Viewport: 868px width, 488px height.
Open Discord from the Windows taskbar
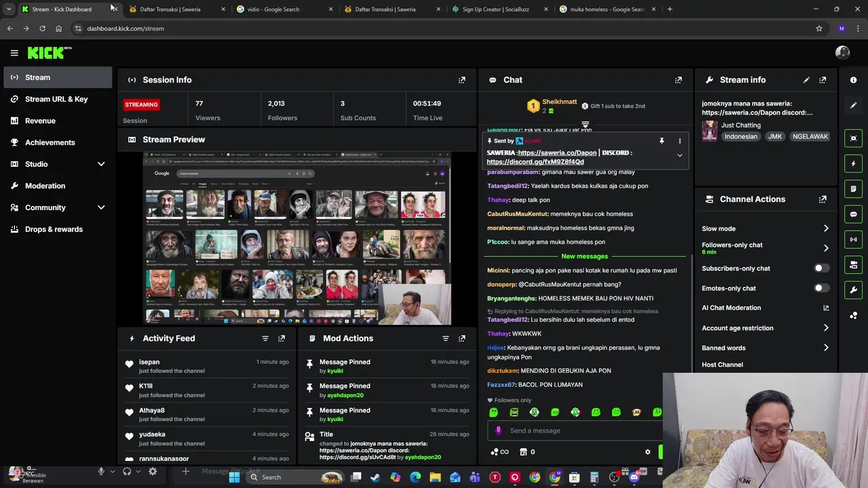(634, 477)
